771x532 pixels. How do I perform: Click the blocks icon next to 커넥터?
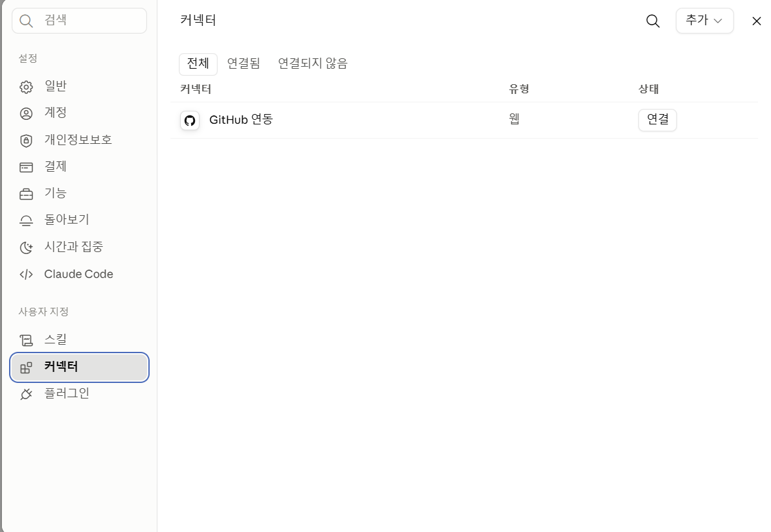click(x=26, y=367)
